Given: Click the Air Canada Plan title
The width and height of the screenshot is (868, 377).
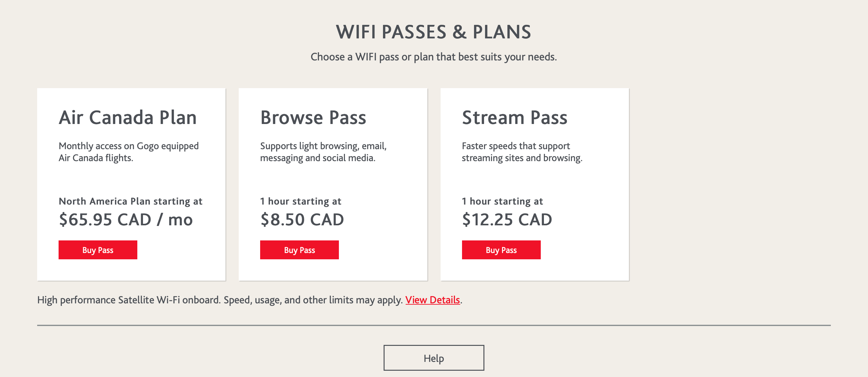Looking at the screenshot, I should coord(127,117).
